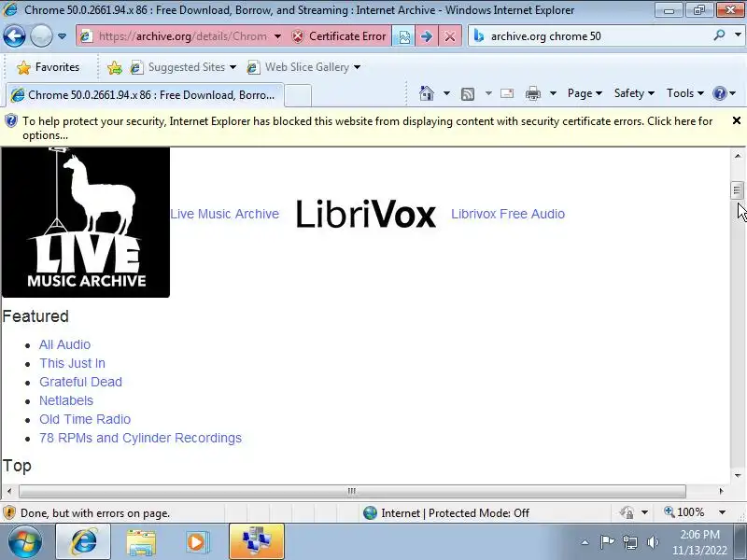Click the Home toolbar icon

[x=427, y=93]
